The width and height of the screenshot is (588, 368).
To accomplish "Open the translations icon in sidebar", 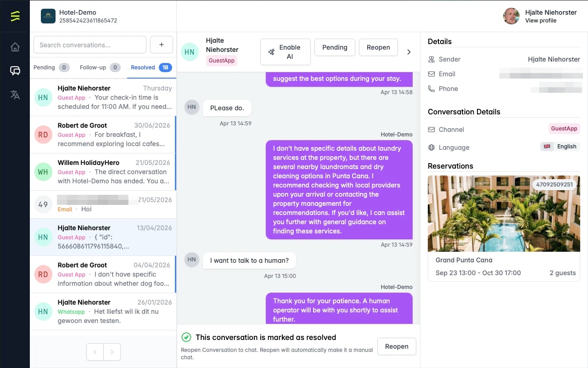I will [x=15, y=95].
